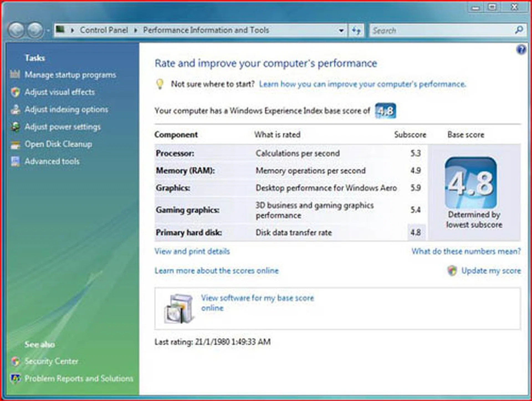This screenshot has height=401, width=532.
Task: Click the Back navigation button
Action: coord(17,29)
